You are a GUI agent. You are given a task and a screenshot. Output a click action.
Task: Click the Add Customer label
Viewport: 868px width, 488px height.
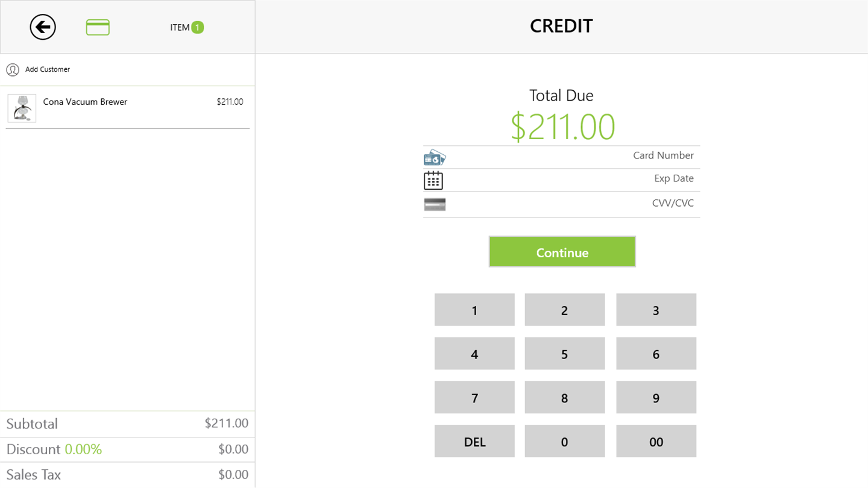[48, 70]
